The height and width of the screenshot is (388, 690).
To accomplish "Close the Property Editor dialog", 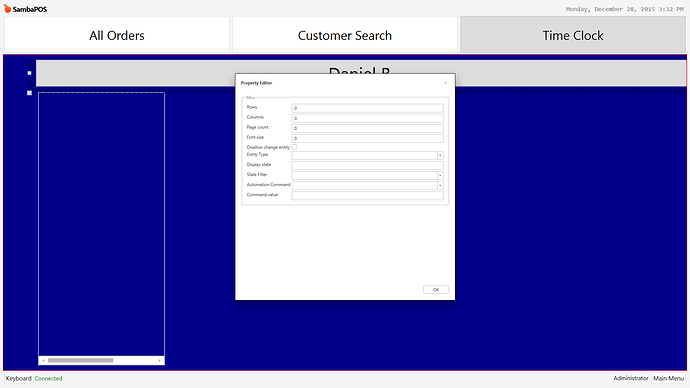I will pyautogui.click(x=446, y=83).
